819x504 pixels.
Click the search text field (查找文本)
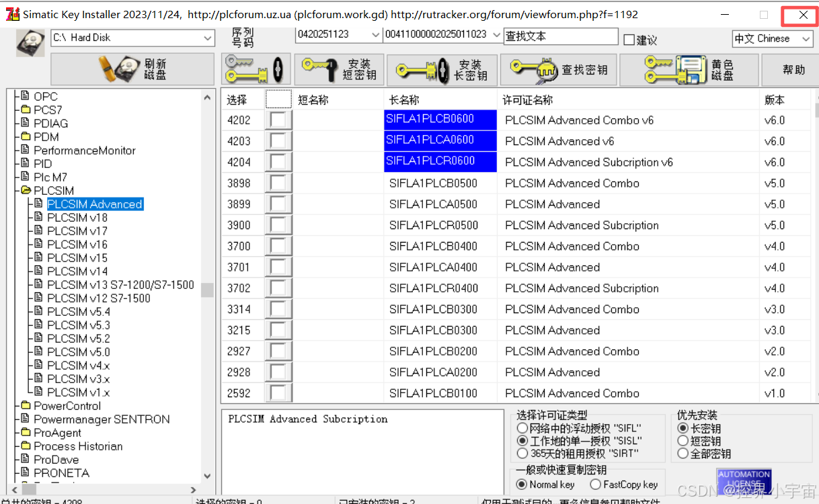560,36
